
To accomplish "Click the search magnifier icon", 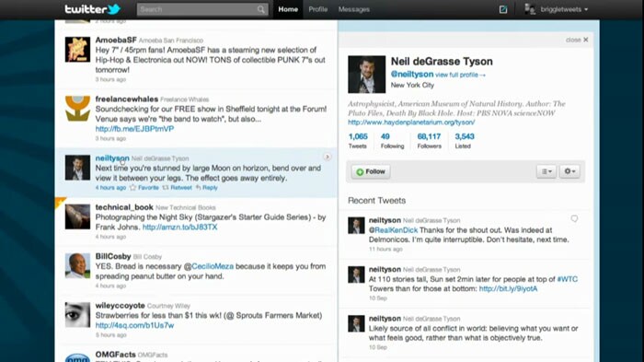I will click(x=261, y=9).
